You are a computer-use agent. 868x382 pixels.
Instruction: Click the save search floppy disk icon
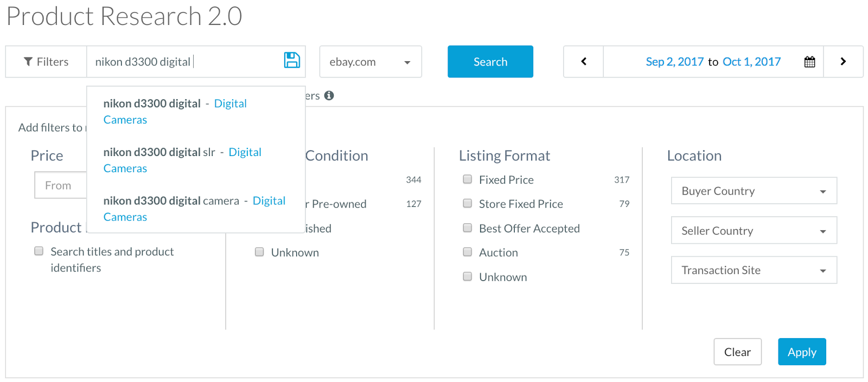pos(292,60)
